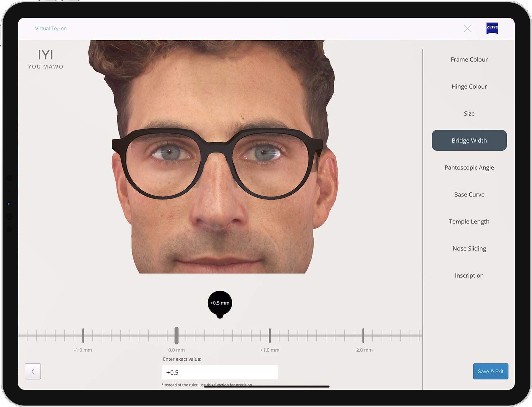Click the YOU MAWO brand logo
Viewport: 532px width, 407px height.
(46, 59)
